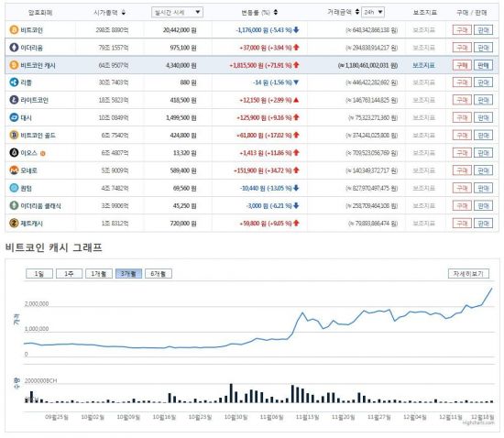Click the Monero (모네로) coin icon
This screenshot has width=504, height=438.
coord(14,170)
